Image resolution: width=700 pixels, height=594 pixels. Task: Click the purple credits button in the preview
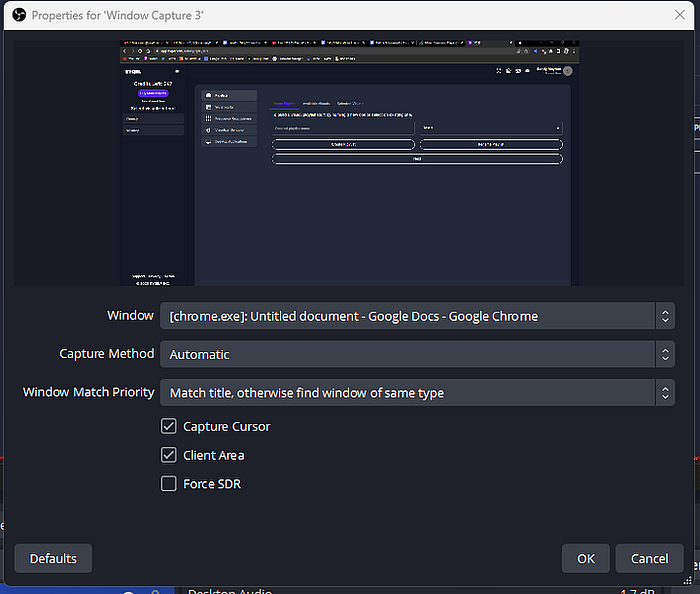153,93
